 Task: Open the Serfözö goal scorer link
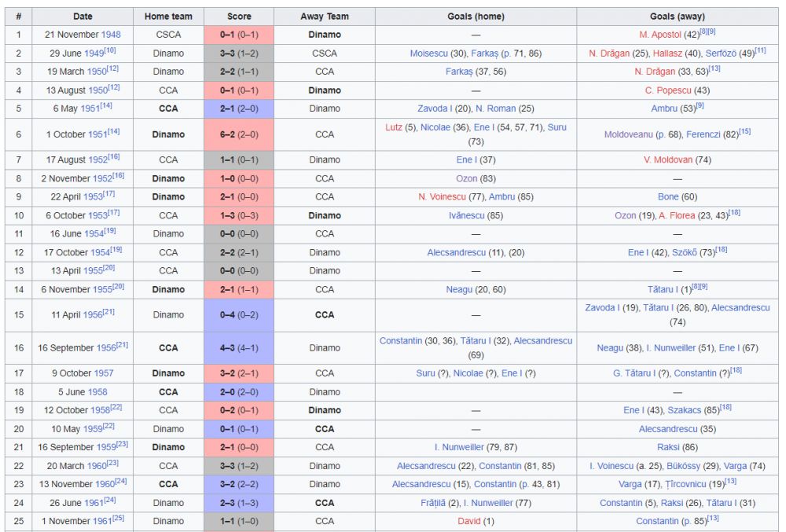point(721,53)
